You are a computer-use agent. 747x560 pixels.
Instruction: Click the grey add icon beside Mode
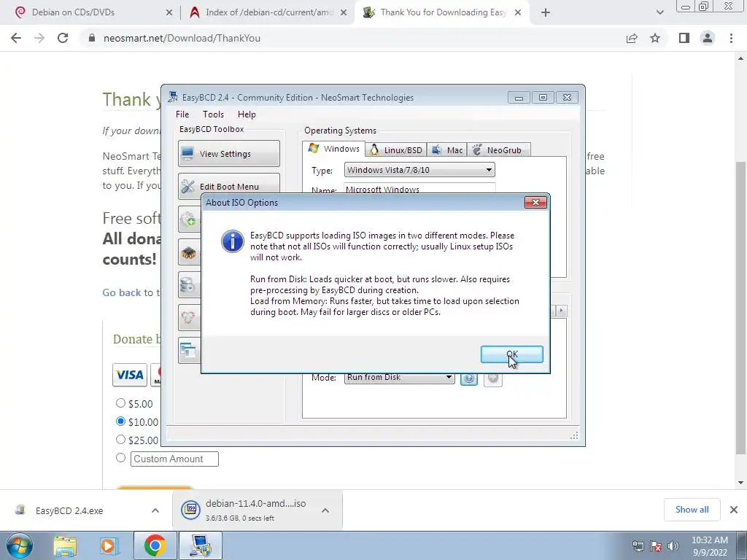click(x=493, y=378)
